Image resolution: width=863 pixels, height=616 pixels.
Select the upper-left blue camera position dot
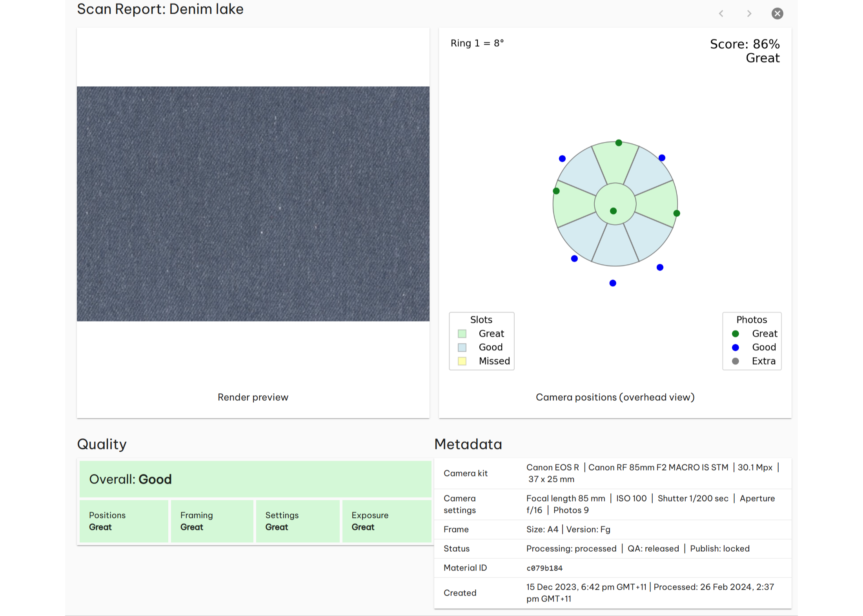coord(562,158)
